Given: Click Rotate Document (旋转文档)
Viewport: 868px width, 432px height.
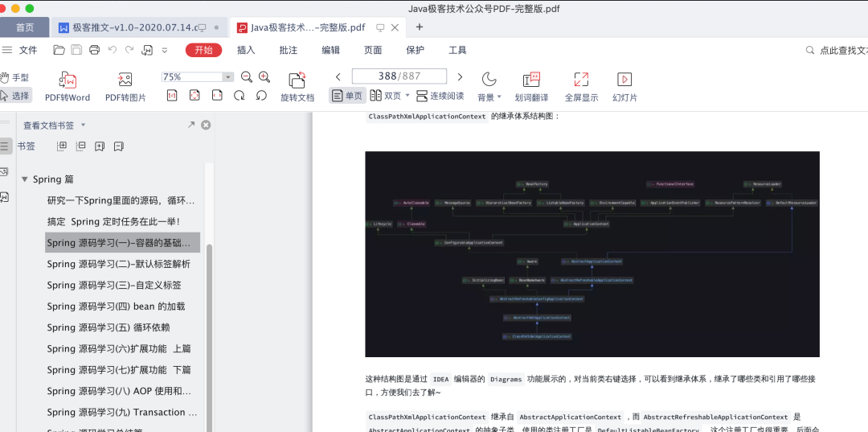Looking at the screenshot, I should point(297,87).
